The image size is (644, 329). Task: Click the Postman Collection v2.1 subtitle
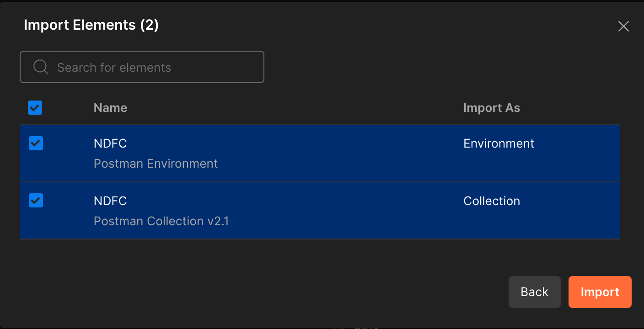[x=161, y=221]
